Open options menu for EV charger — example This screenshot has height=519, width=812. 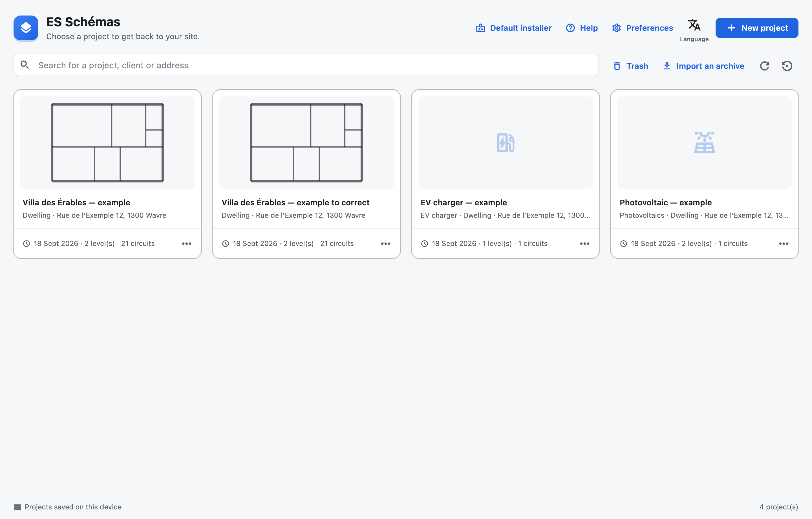tap(585, 244)
